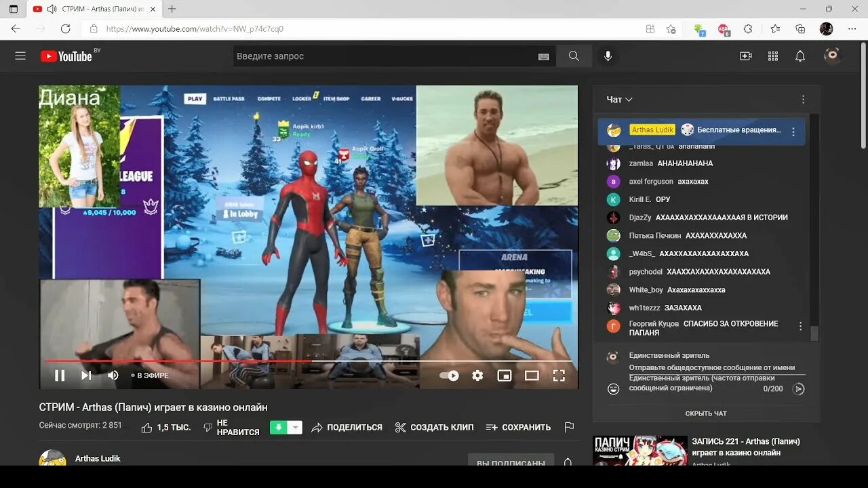868x488 pixels.
Task: Pause the live stream video
Action: (x=60, y=375)
